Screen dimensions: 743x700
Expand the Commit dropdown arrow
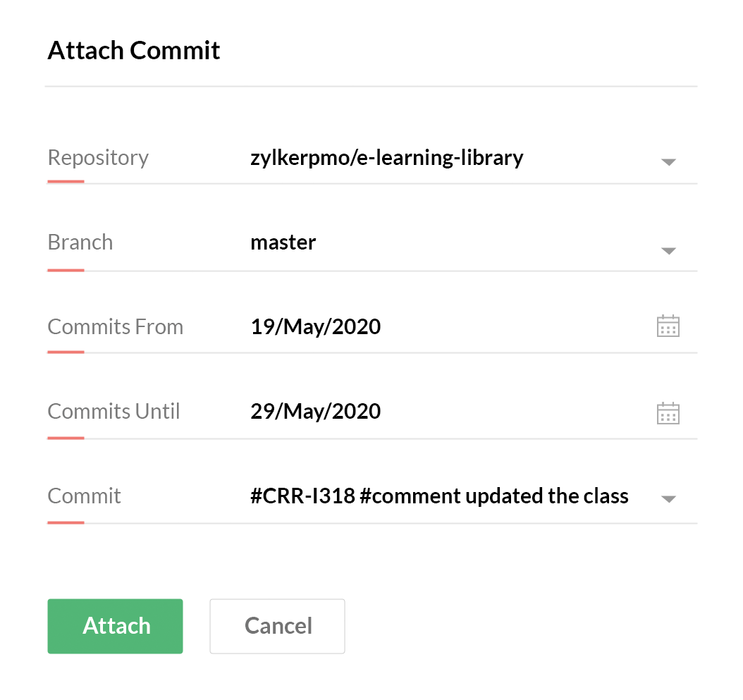tap(668, 499)
